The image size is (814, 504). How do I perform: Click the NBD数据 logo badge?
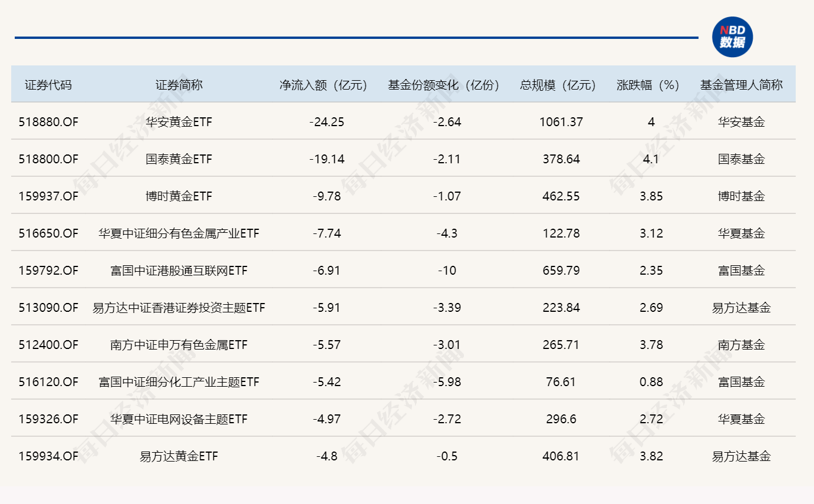coord(732,37)
